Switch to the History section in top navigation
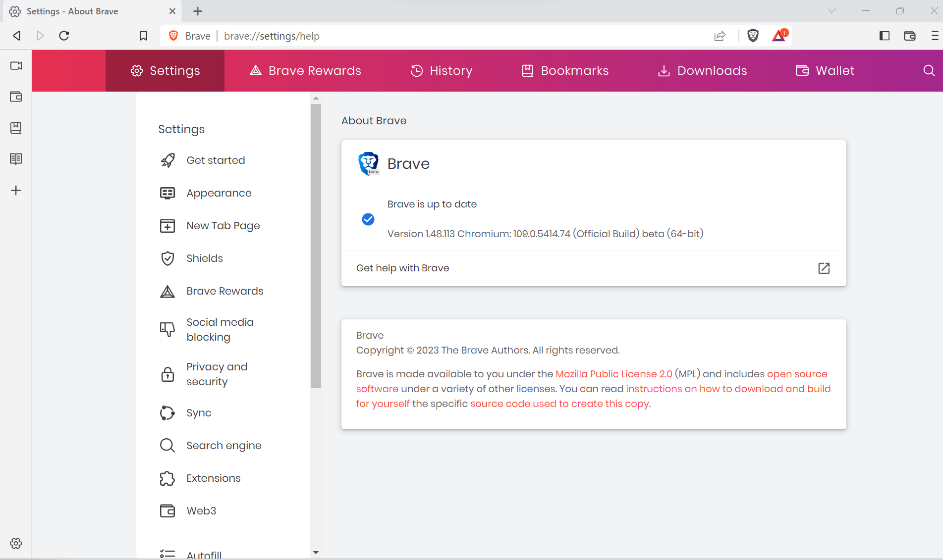 point(441,70)
